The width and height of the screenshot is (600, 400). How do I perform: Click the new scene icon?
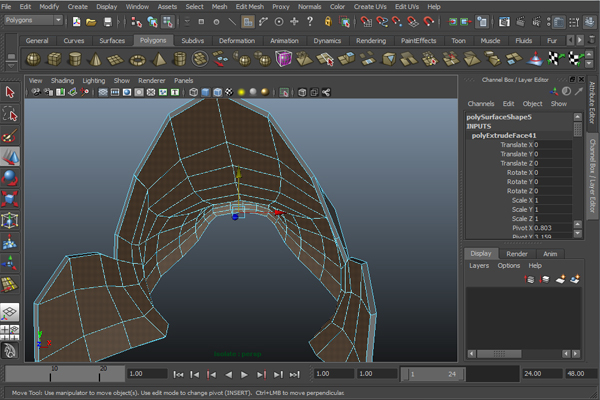pos(77,22)
